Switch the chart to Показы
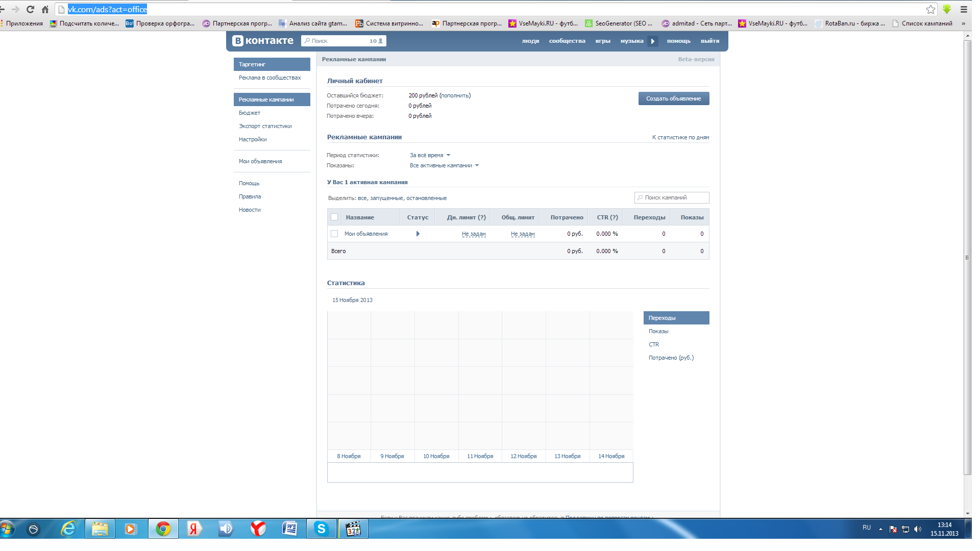The height and width of the screenshot is (551, 980). [x=658, y=331]
